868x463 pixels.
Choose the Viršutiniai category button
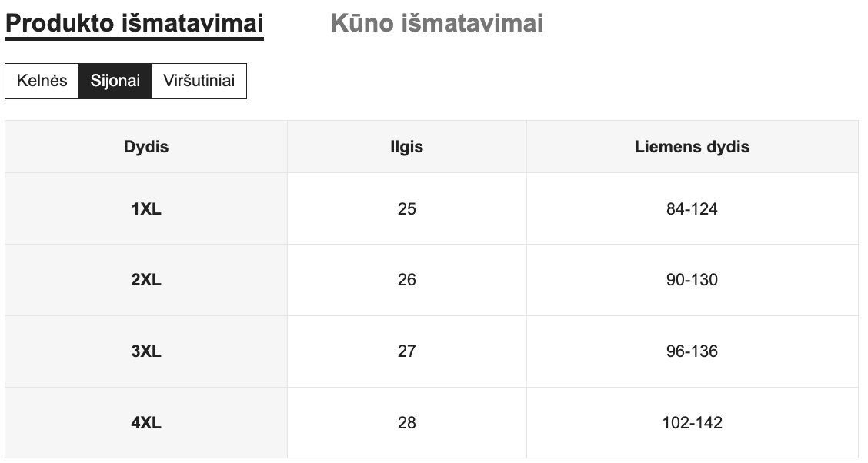point(199,81)
